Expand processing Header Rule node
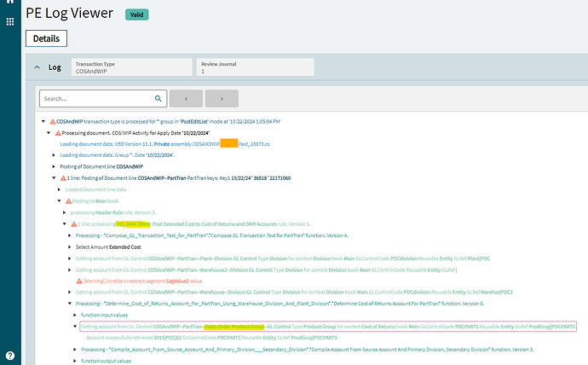 64,212
